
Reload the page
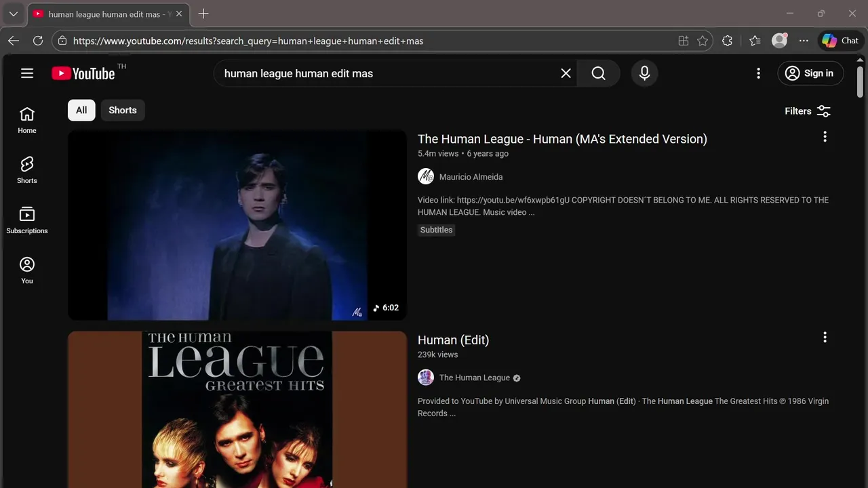point(38,41)
